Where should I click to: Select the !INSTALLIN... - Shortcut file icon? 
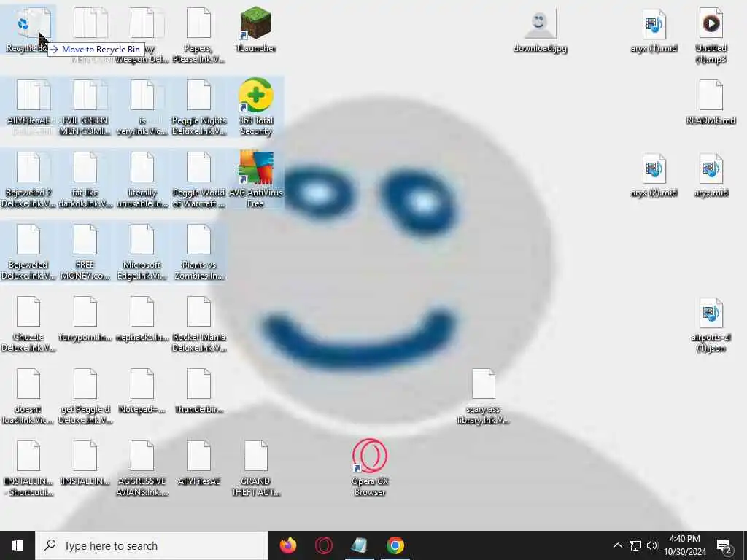pos(28,469)
